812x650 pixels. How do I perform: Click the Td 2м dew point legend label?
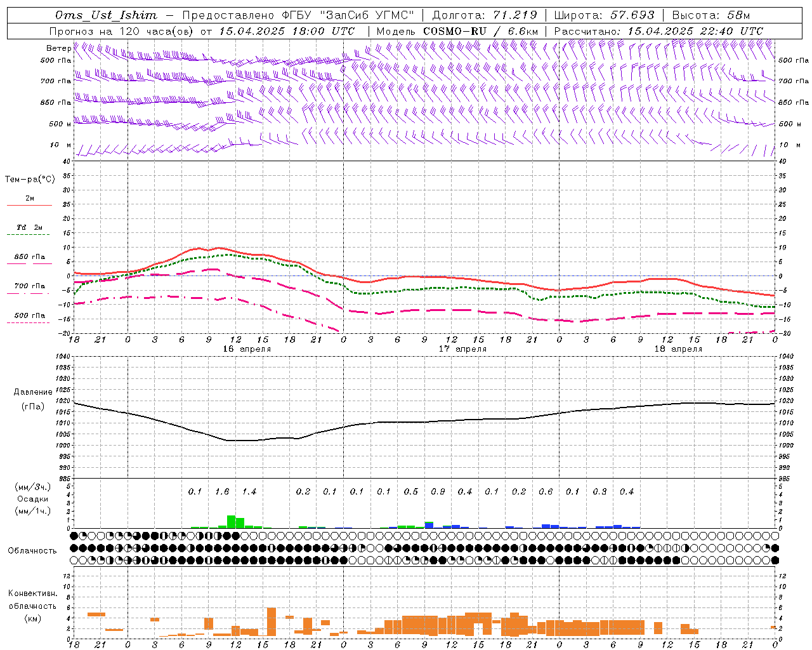(30, 227)
